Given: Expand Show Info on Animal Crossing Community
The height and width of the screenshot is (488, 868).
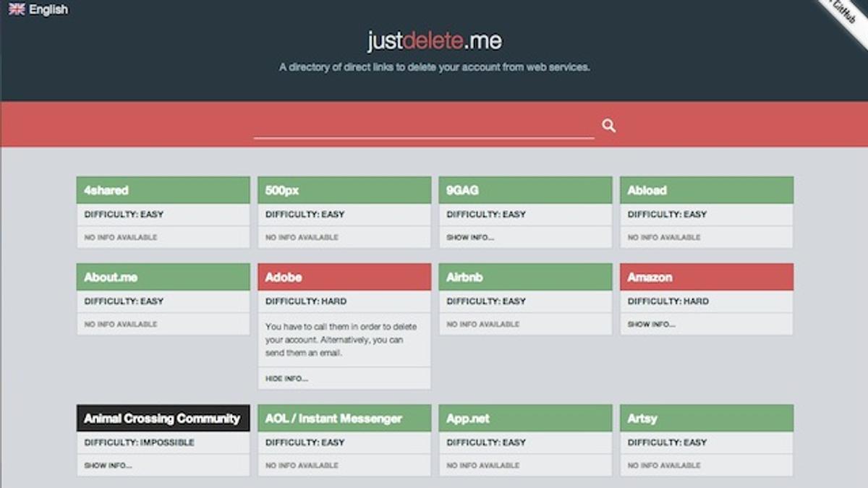Looking at the screenshot, I should pos(108,465).
